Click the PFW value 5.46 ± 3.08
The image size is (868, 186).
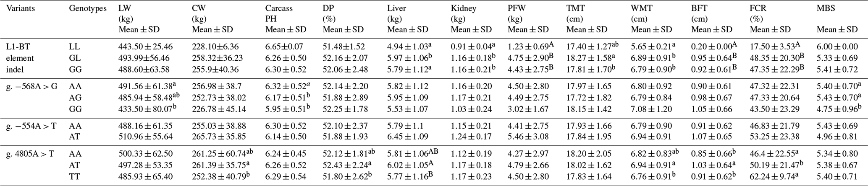coord(529,137)
